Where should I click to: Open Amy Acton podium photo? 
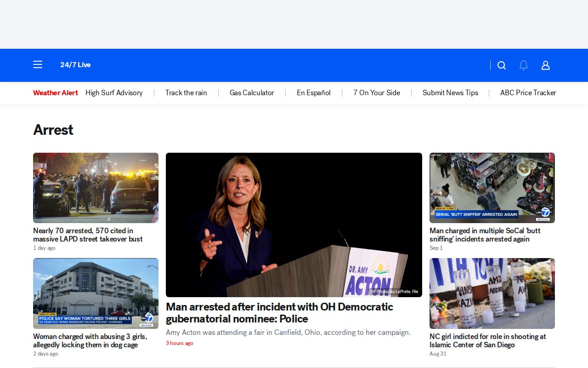click(x=294, y=225)
